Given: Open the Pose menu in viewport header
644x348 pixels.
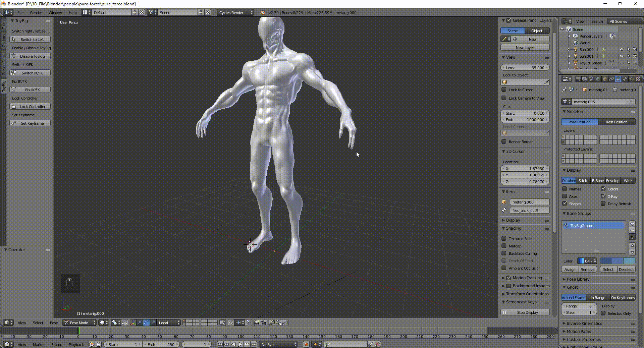Looking at the screenshot, I should (x=54, y=323).
